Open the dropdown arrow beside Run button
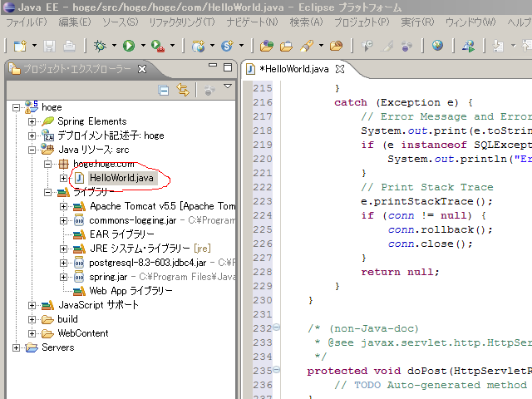532x399 pixels. (x=143, y=47)
